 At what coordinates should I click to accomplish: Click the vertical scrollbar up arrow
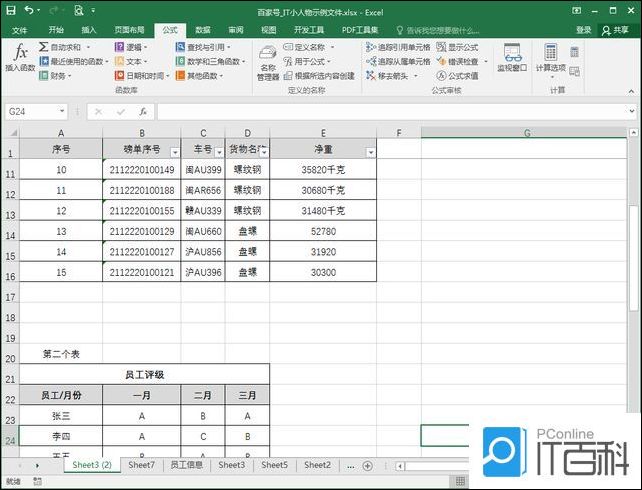[634, 132]
